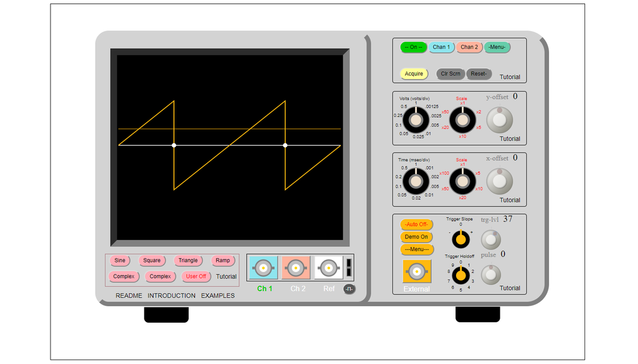638x364 pixels.
Task: Toggle the User Off waveform button
Action: [196, 276]
